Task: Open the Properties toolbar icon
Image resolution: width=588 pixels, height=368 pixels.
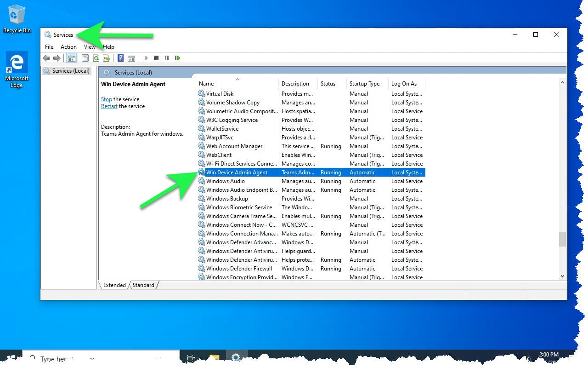Action: [x=85, y=58]
